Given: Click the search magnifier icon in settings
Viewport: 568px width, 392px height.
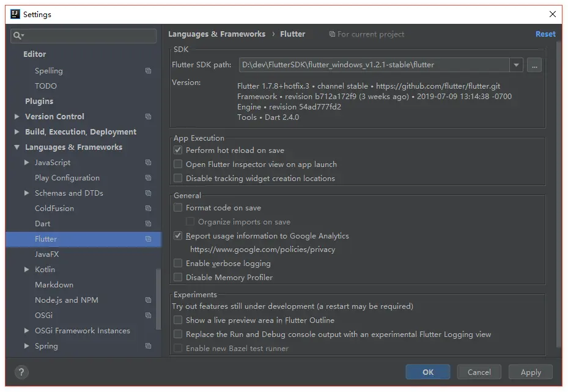Looking at the screenshot, I should click(18, 35).
